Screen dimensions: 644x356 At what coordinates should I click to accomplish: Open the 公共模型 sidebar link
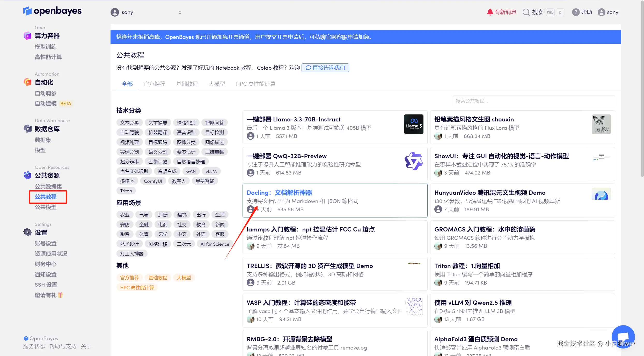point(46,207)
